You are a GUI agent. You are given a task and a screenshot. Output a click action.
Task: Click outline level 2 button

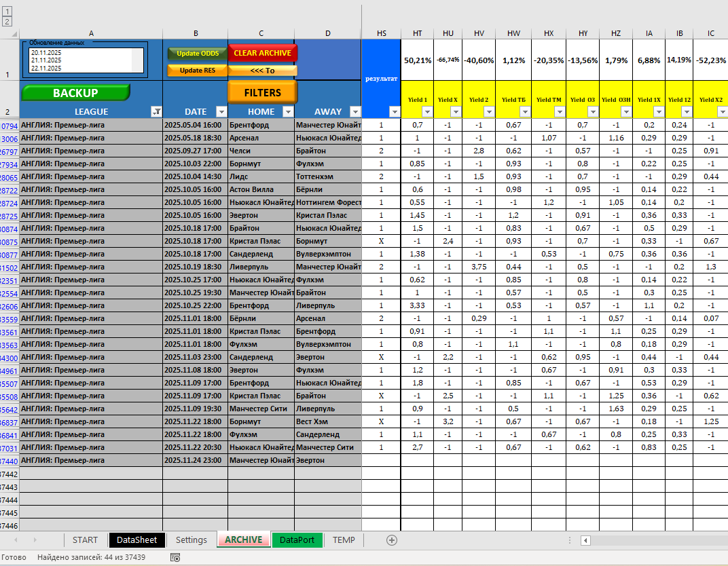click(x=7, y=22)
